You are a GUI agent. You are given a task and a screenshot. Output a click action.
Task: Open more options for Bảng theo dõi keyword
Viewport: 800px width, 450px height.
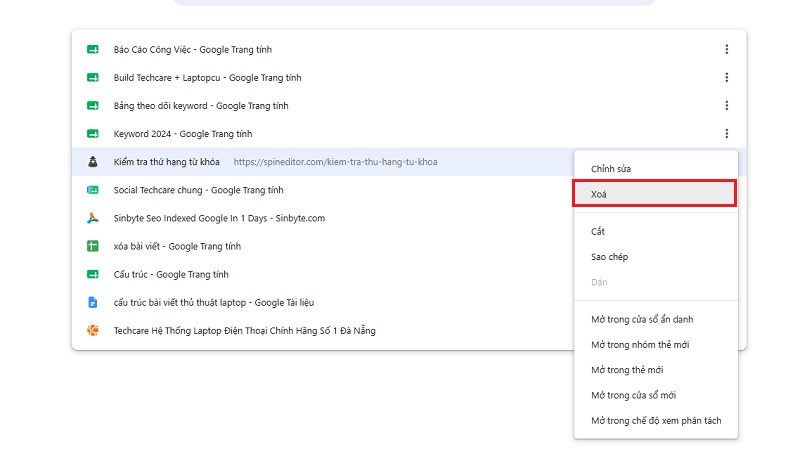[727, 106]
